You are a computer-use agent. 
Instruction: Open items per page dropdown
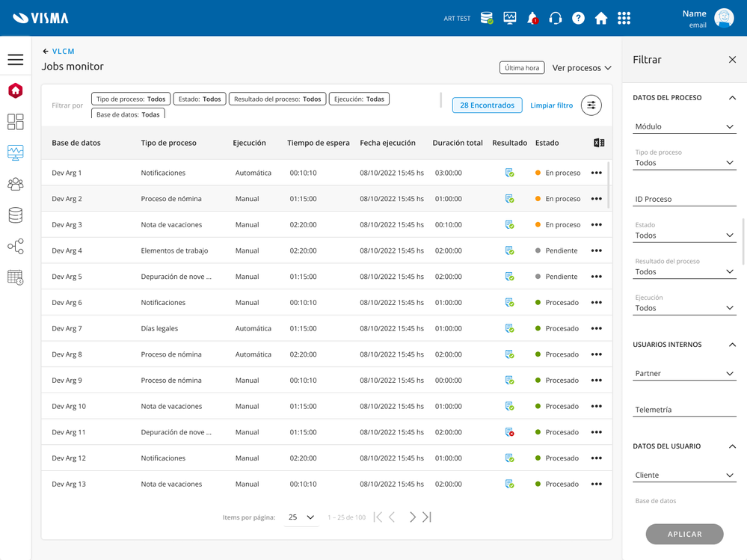tap(301, 517)
